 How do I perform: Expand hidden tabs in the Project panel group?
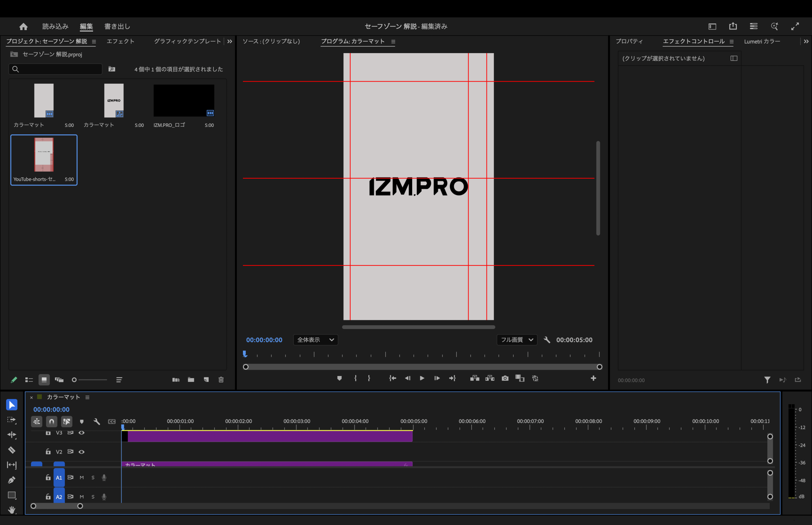point(230,41)
